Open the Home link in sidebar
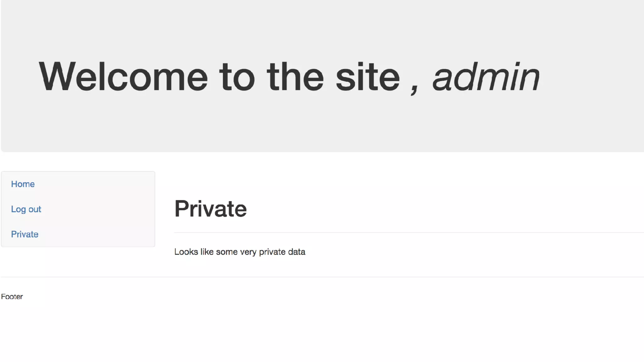The height and width of the screenshot is (362, 644). point(23,184)
